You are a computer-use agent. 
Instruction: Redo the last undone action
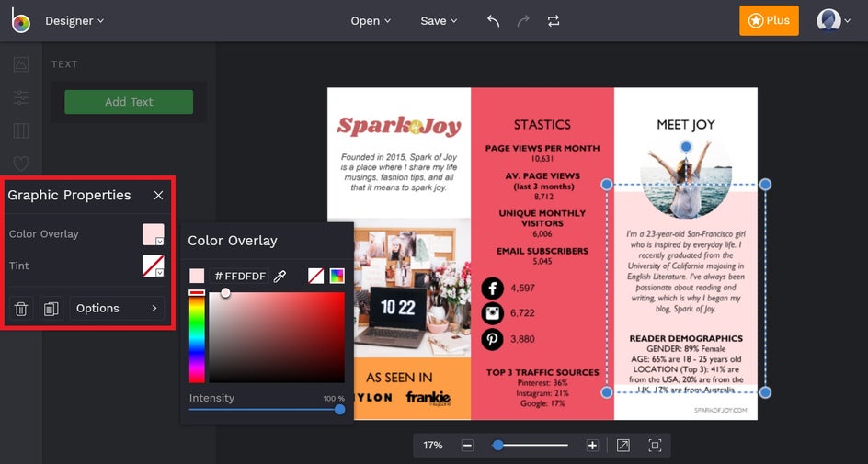click(x=523, y=21)
